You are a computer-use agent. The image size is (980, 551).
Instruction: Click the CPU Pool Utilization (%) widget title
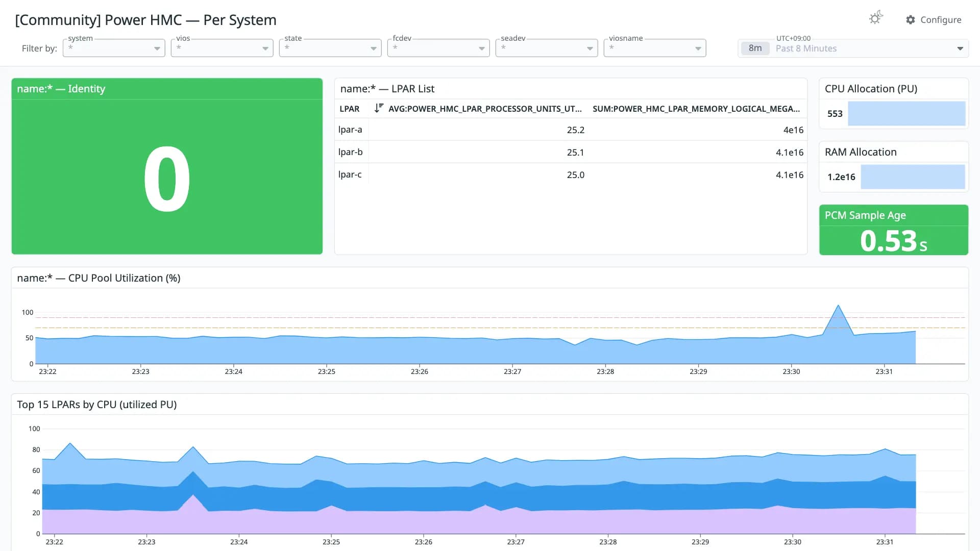[x=99, y=278]
